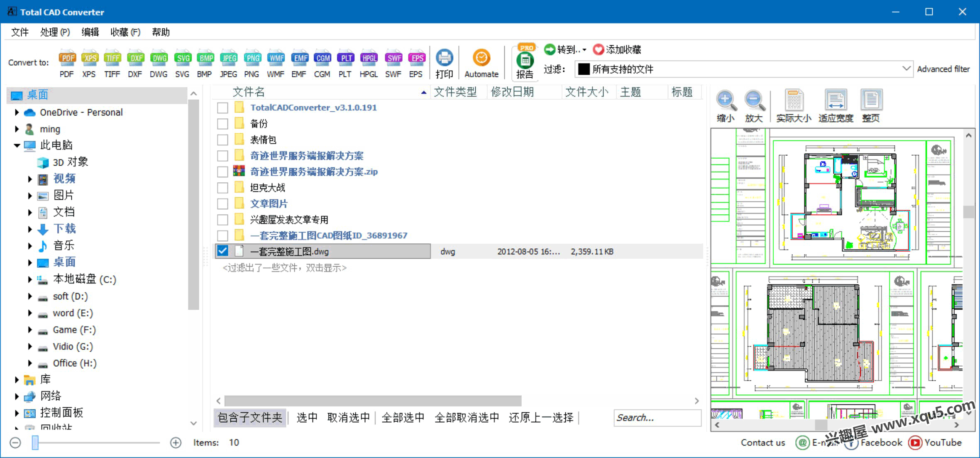Convert drawing to SWF
The width and height of the screenshot is (980, 458).
pos(393,64)
